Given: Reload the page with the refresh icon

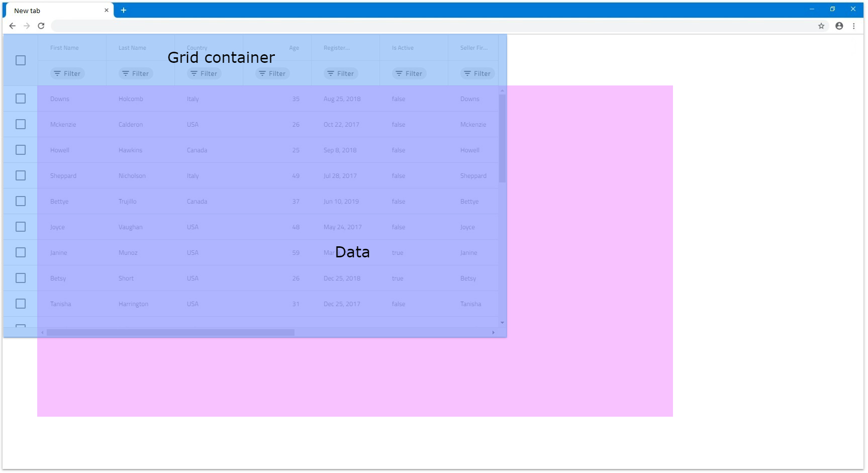Looking at the screenshot, I should [41, 26].
